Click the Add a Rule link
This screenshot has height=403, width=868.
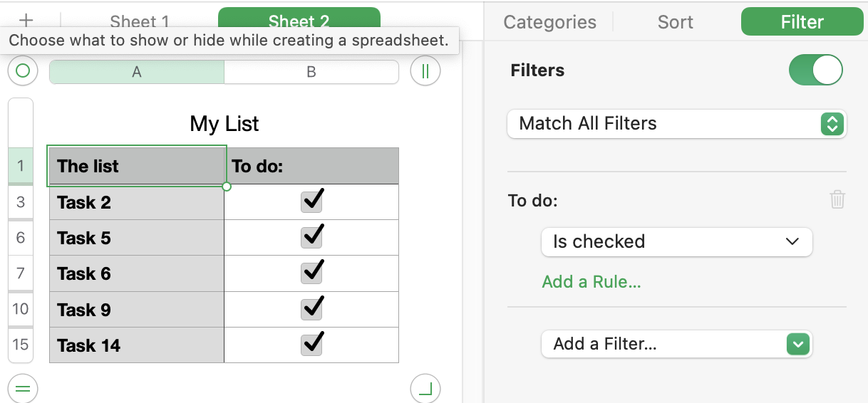click(x=591, y=282)
